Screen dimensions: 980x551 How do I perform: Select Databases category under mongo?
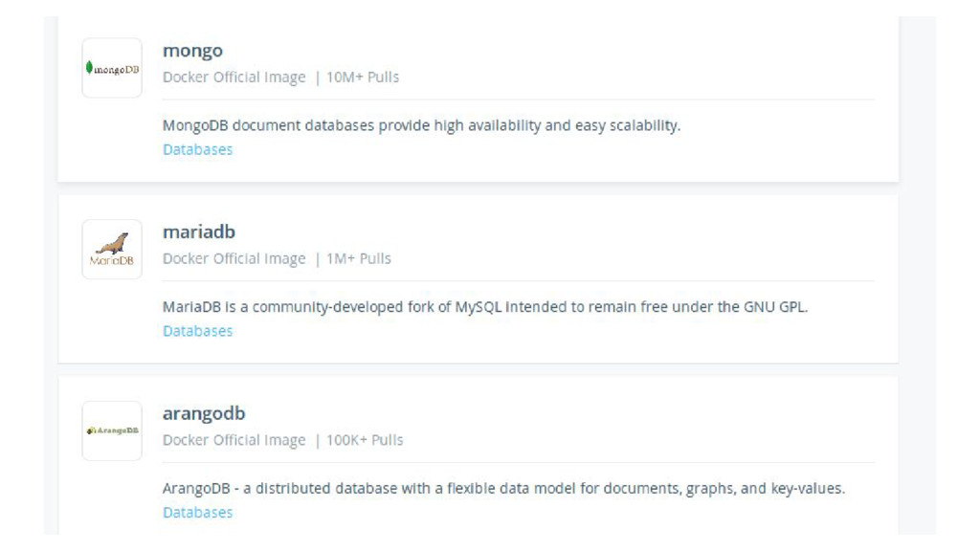(197, 149)
